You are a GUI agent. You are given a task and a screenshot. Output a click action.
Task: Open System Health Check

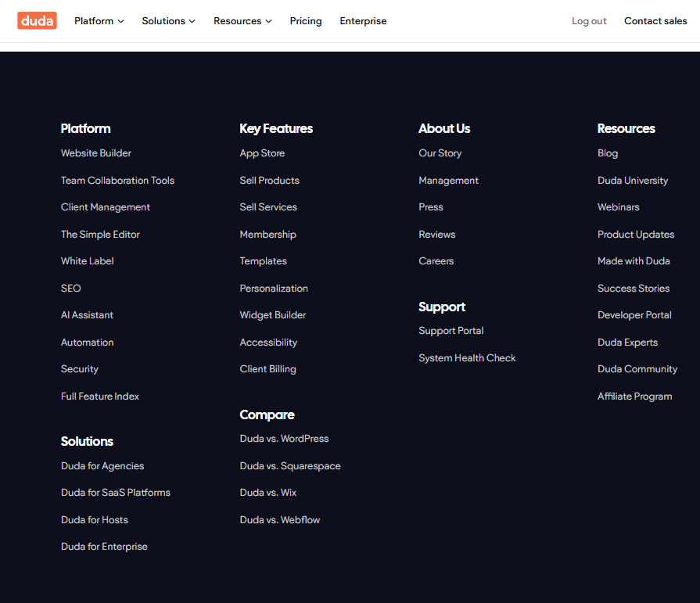(x=467, y=358)
